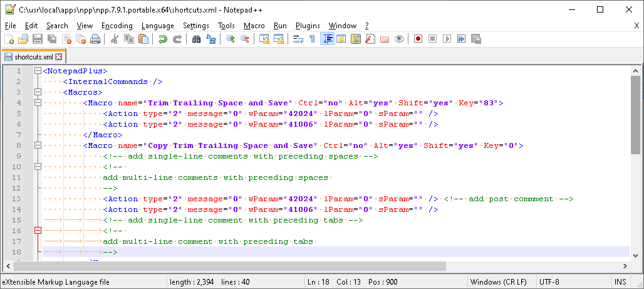The width and height of the screenshot is (644, 289).
Task: Click the Replace icon
Action: (x=211, y=39)
